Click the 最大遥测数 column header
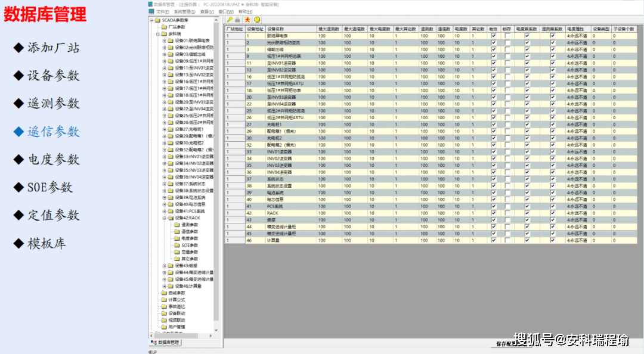644x354 pixels. 329,29
